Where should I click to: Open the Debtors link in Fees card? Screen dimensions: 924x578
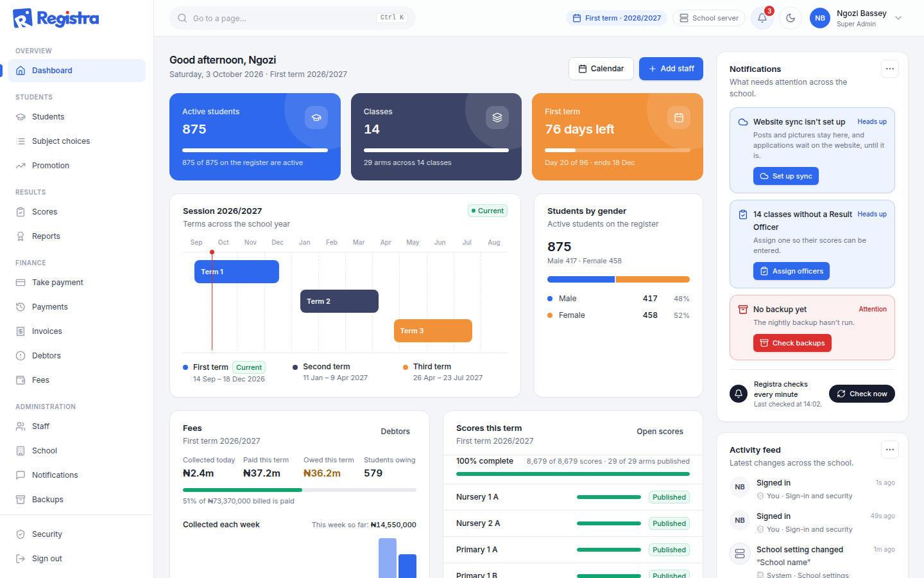[395, 432]
